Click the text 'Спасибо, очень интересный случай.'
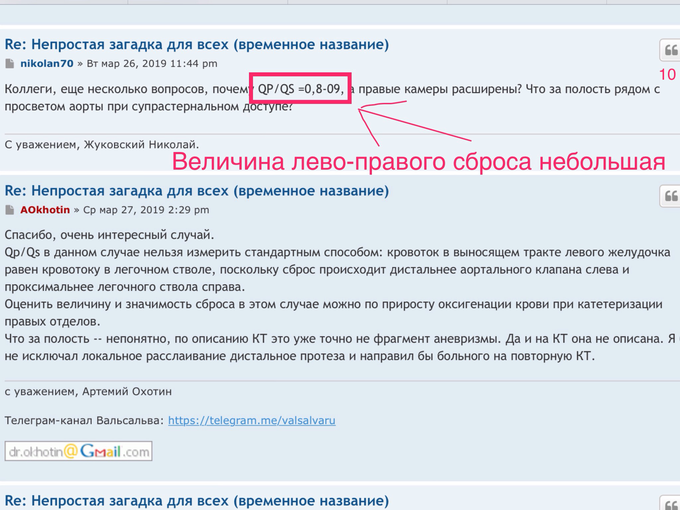 [x=109, y=235]
